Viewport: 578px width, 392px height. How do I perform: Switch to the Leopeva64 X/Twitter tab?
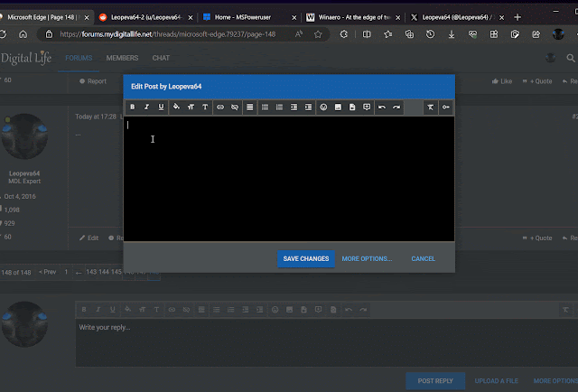point(457,17)
